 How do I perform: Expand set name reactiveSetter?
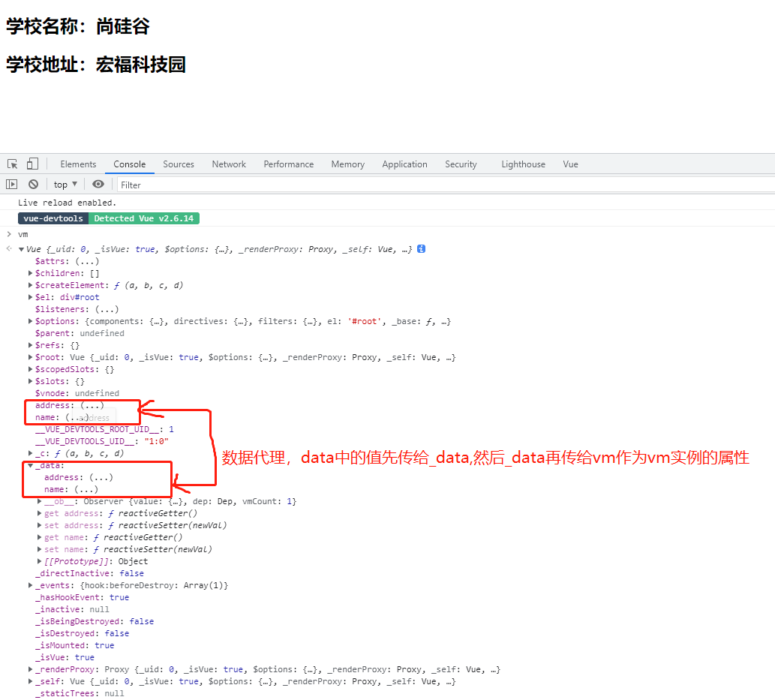point(40,549)
